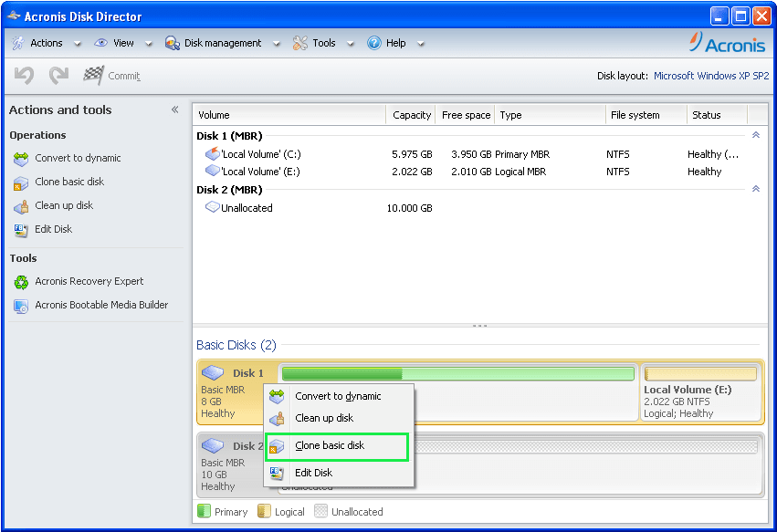Click Edit Disk icon in context menu
The width and height of the screenshot is (777, 532).
[277, 473]
